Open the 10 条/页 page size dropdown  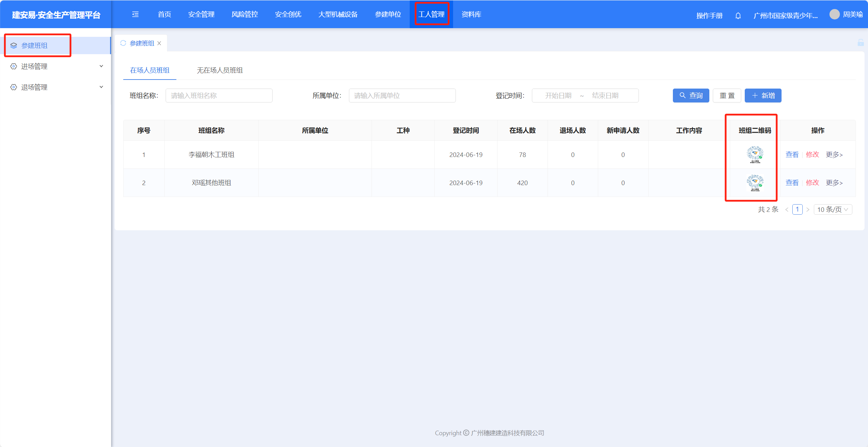pyautogui.click(x=833, y=209)
